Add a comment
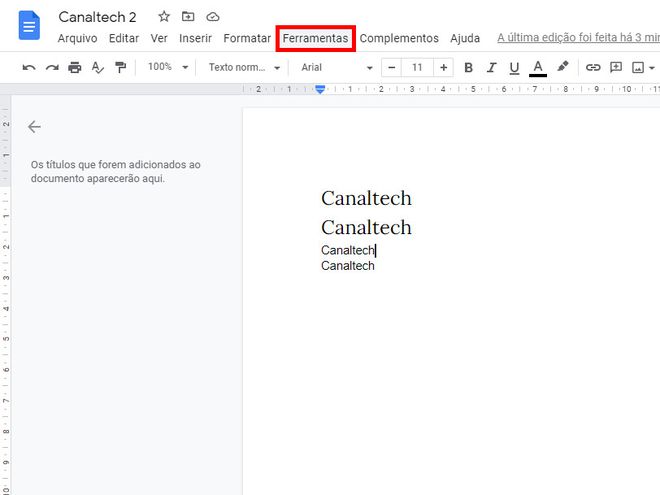This screenshot has height=495, width=660. 616,67
